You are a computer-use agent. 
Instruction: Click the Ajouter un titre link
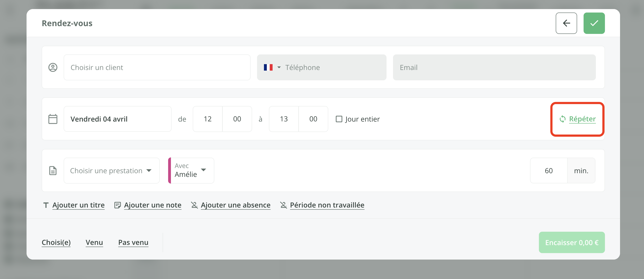[x=78, y=205]
